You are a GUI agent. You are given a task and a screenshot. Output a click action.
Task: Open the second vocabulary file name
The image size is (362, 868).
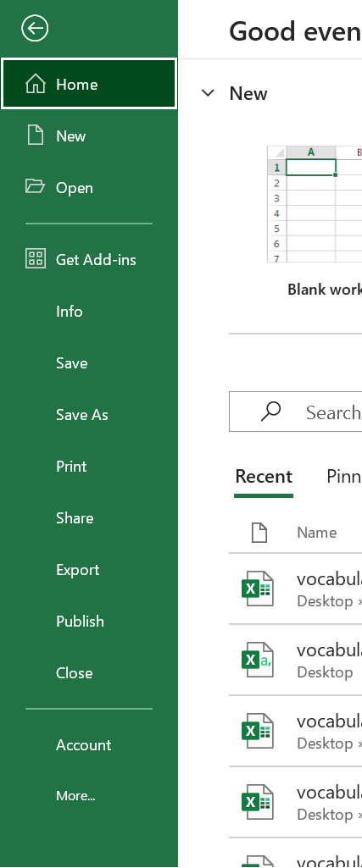pos(329,650)
